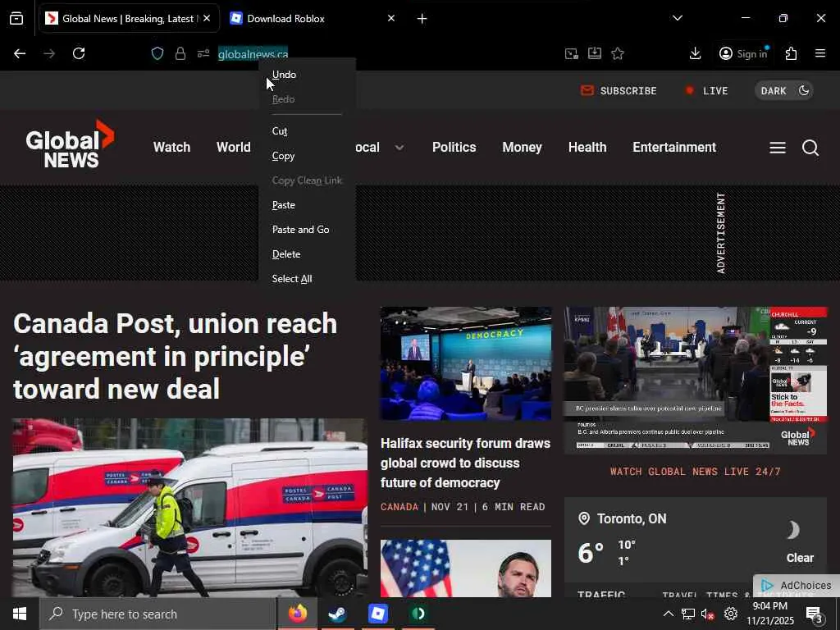Open tracking protection shield icon
Image resolution: width=840 pixels, height=630 pixels.
tap(157, 53)
